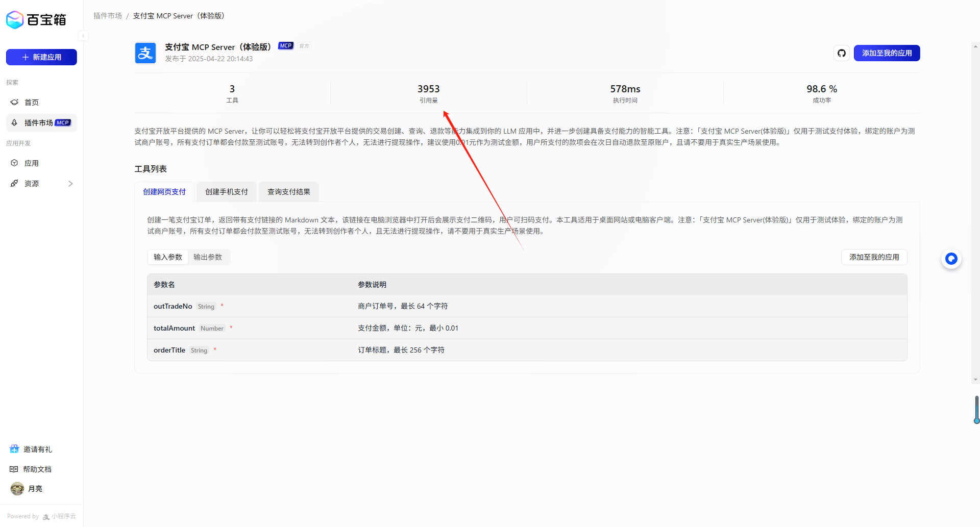Click the 官方 tag label

304,46
